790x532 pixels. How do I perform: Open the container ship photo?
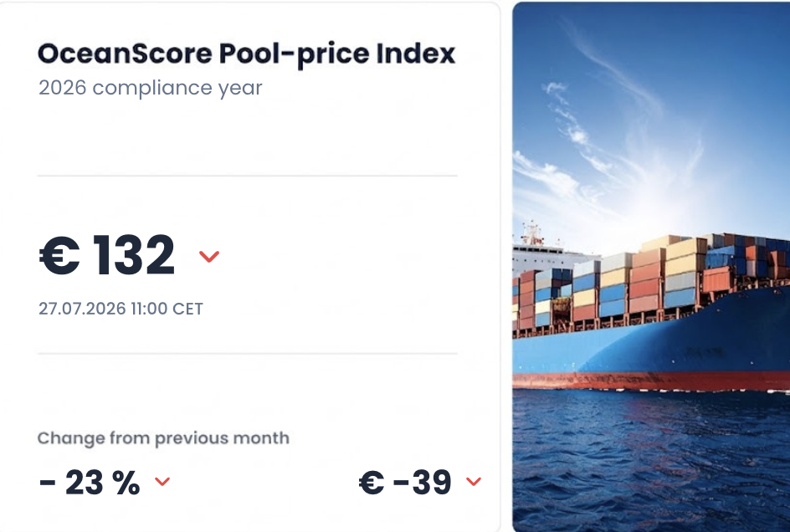651,267
